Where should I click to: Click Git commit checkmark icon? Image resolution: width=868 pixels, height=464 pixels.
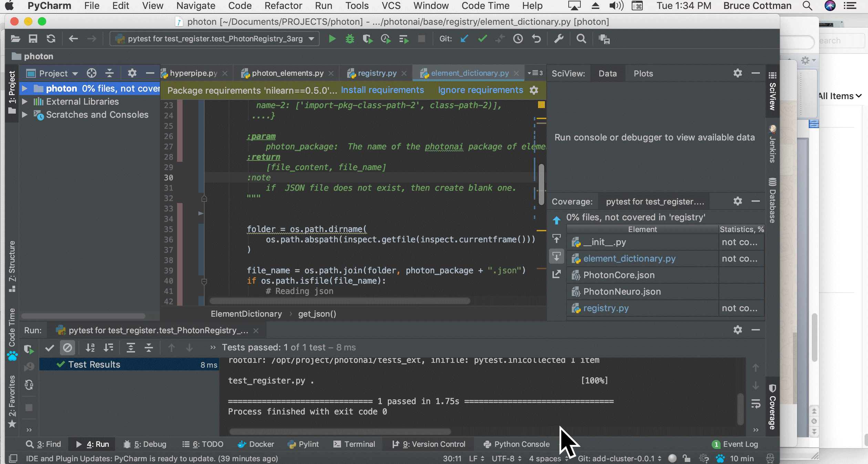point(482,39)
